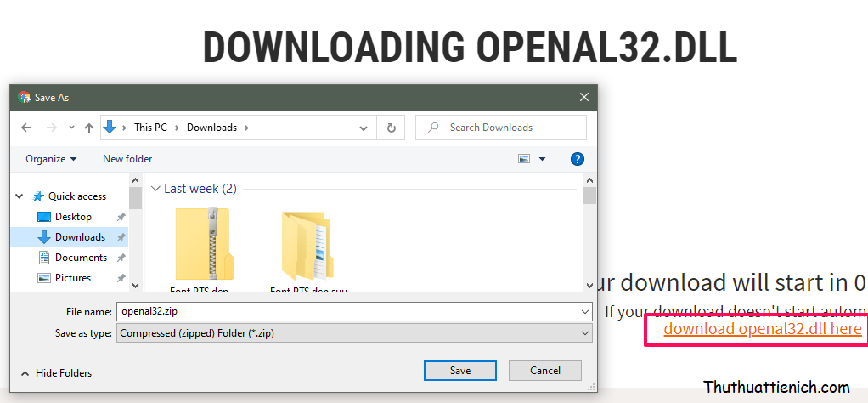The width and height of the screenshot is (868, 403).
Task: Refresh the Downloads folder view
Action: pyautogui.click(x=391, y=128)
